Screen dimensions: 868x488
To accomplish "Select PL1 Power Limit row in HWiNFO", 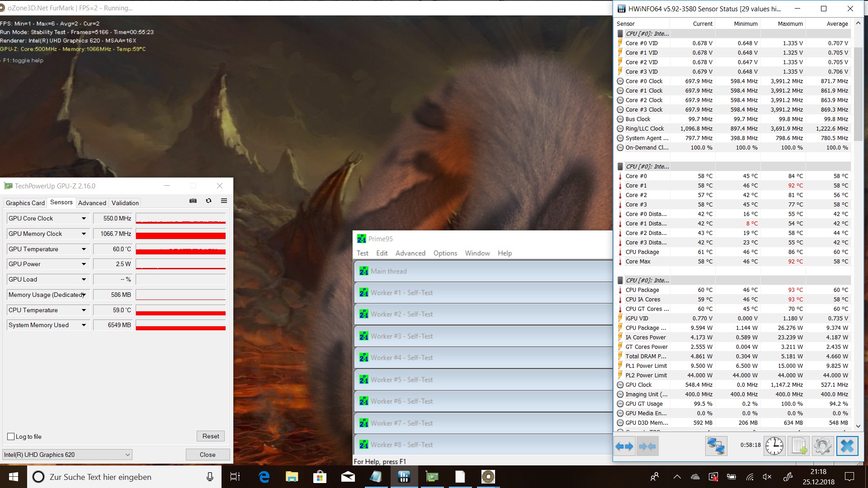I will (733, 366).
